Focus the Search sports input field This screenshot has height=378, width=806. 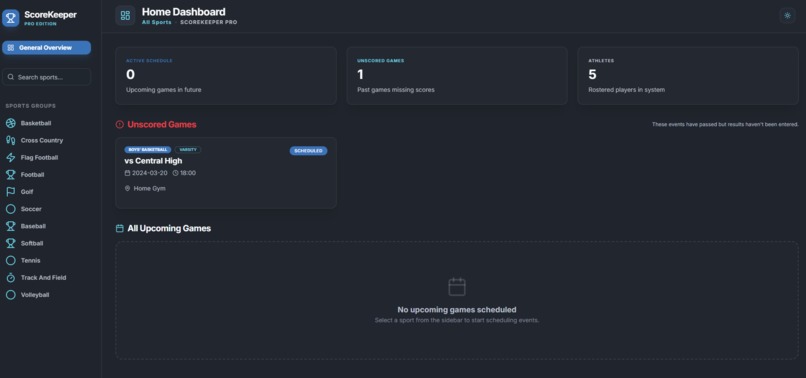coord(46,77)
